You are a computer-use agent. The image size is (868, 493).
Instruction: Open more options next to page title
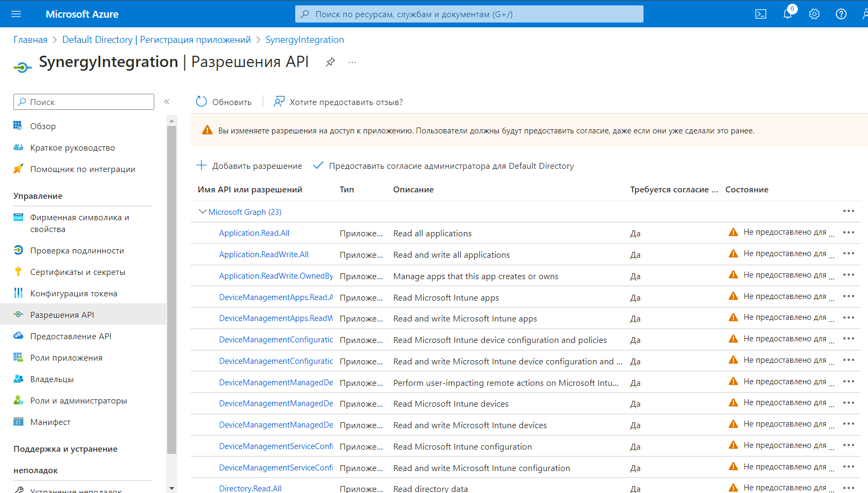click(352, 62)
